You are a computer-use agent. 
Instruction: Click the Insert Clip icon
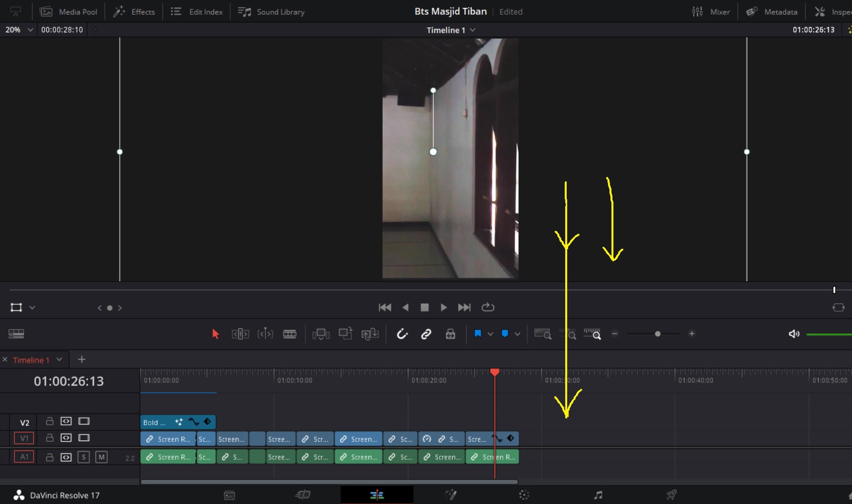coord(321,334)
